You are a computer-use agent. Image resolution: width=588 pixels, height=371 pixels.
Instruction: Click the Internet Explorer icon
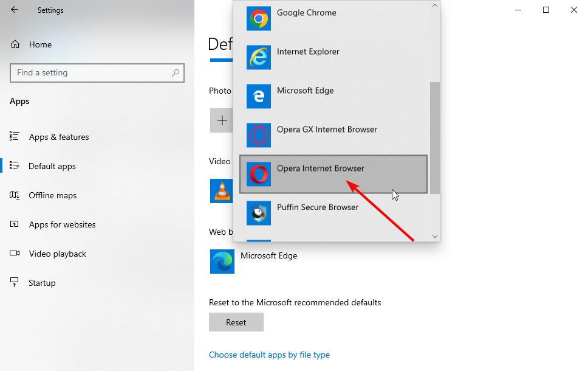(x=259, y=57)
